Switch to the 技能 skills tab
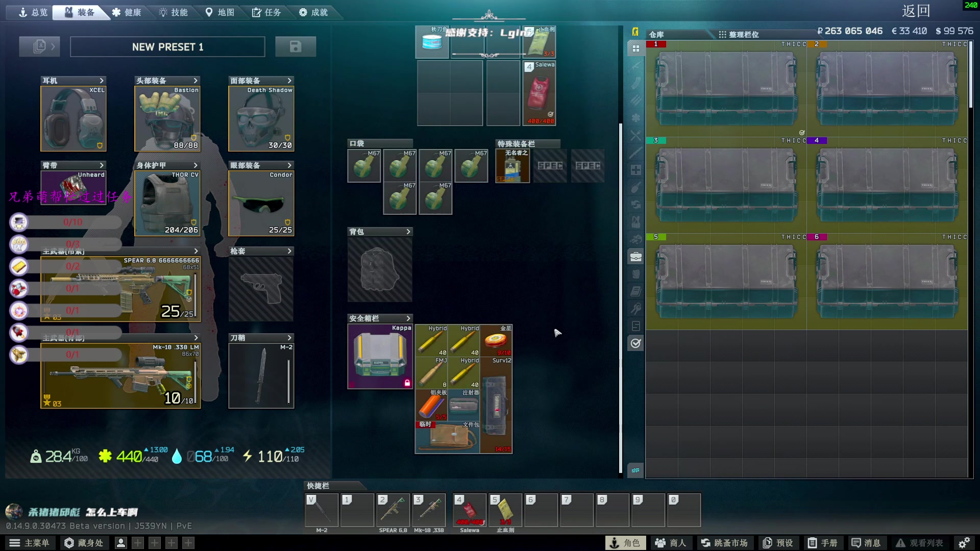The height and width of the screenshot is (551, 980). (x=173, y=12)
